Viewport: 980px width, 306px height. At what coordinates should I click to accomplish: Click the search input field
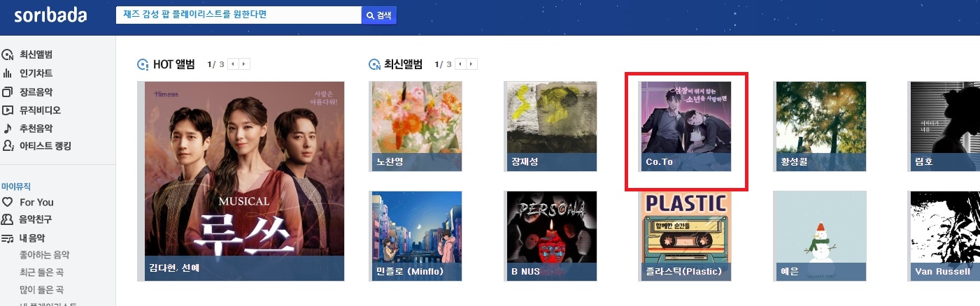[x=238, y=15]
